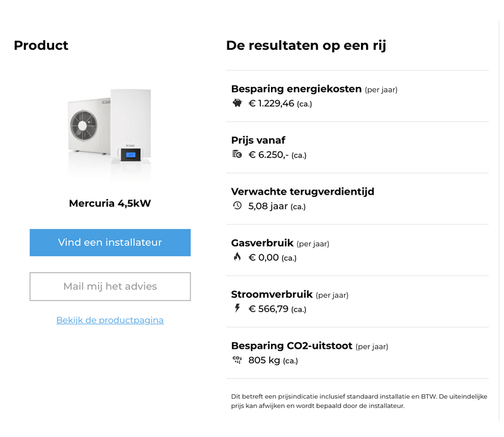Select the Mercuria 4,5kW product name
504x437 pixels.
[x=110, y=203]
